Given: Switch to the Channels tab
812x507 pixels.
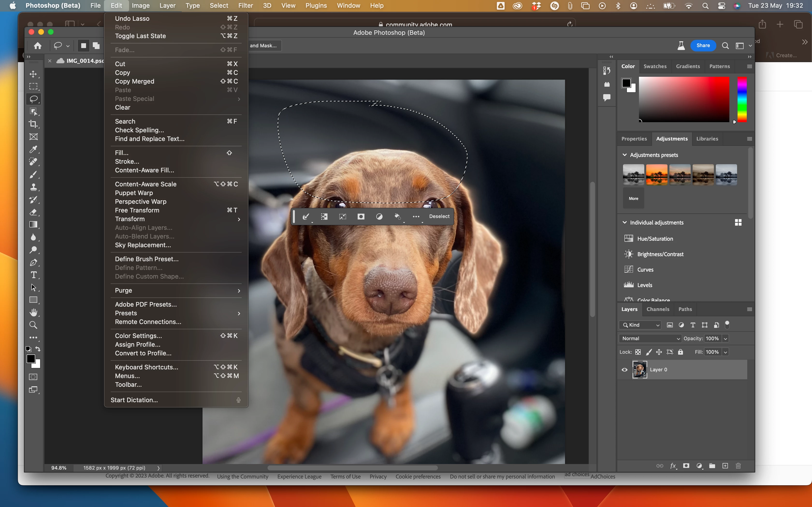Looking at the screenshot, I should pyautogui.click(x=658, y=309).
